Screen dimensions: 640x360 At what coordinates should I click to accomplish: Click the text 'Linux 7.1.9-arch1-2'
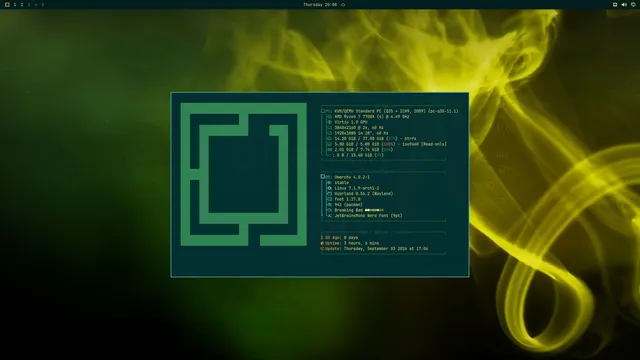[x=357, y=188]
